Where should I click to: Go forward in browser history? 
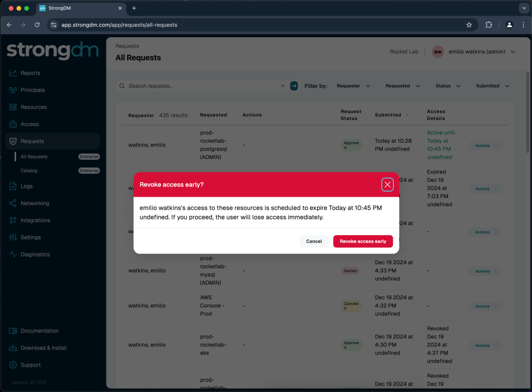pos(23,25)
